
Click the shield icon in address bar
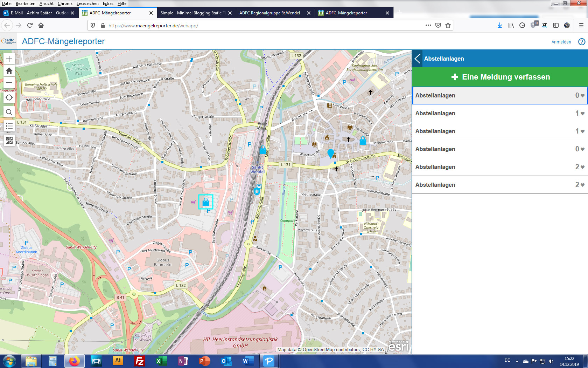coord(93,25)
